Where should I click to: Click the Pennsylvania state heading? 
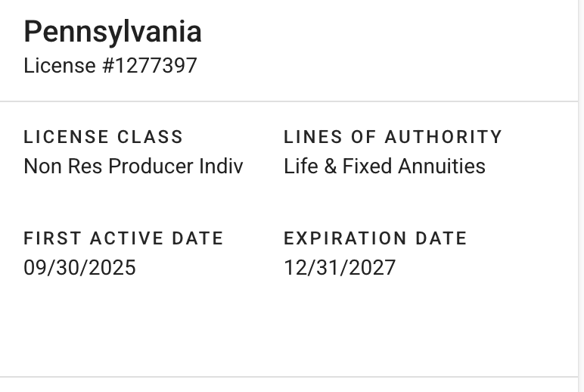[113, 32]
